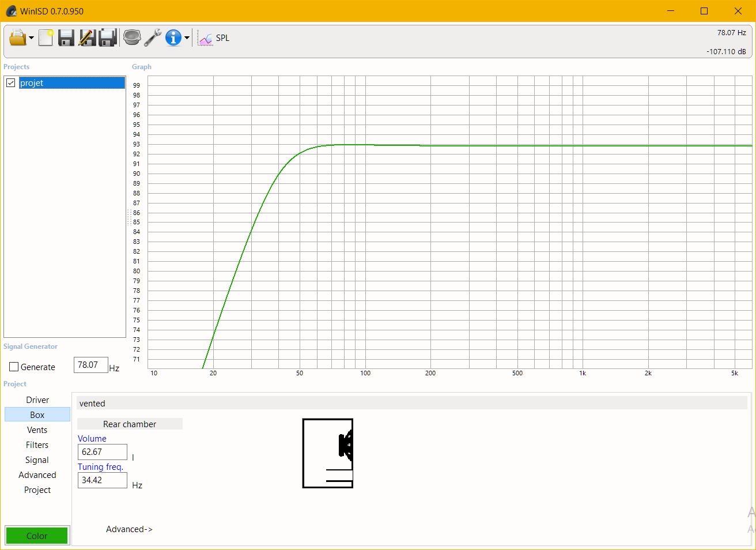Click the Advanced-> button in Box panel
756x550 pixels.
point(129,529)
